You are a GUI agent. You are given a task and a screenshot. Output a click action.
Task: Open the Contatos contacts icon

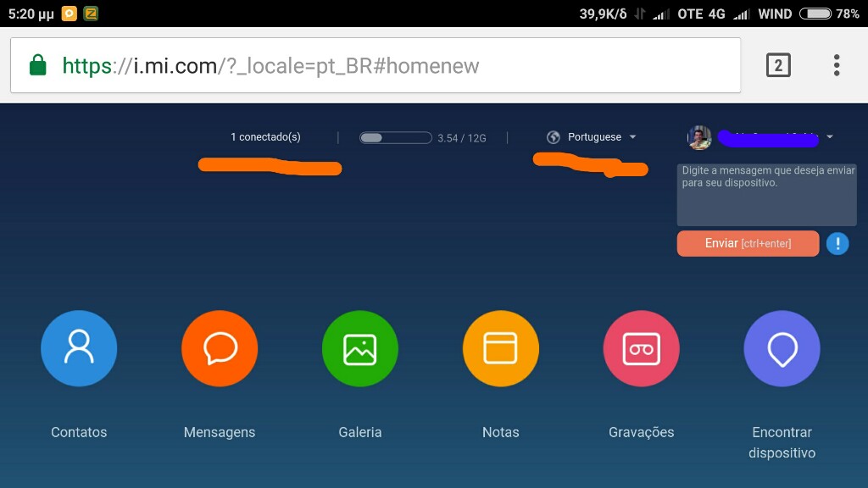point(79,348)
